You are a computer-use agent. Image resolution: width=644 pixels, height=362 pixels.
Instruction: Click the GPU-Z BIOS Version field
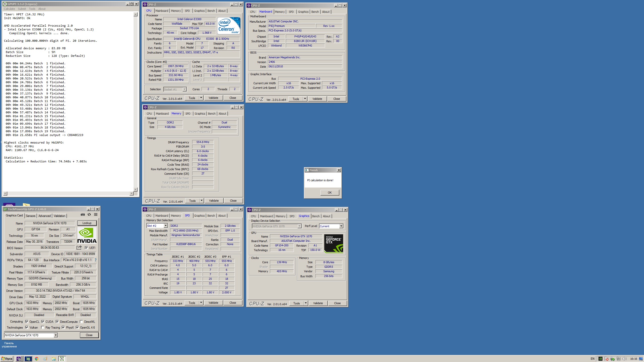pos(50,248)
